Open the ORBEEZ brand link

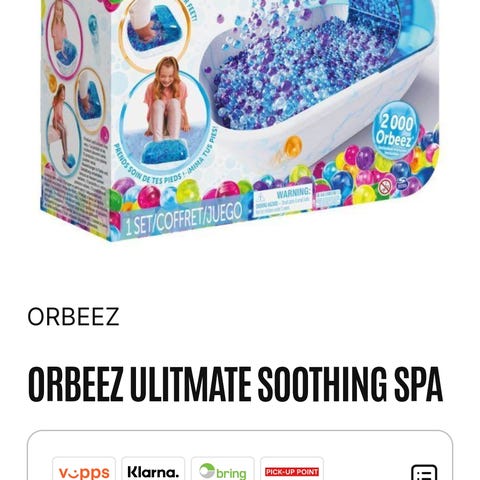(73, 317)
